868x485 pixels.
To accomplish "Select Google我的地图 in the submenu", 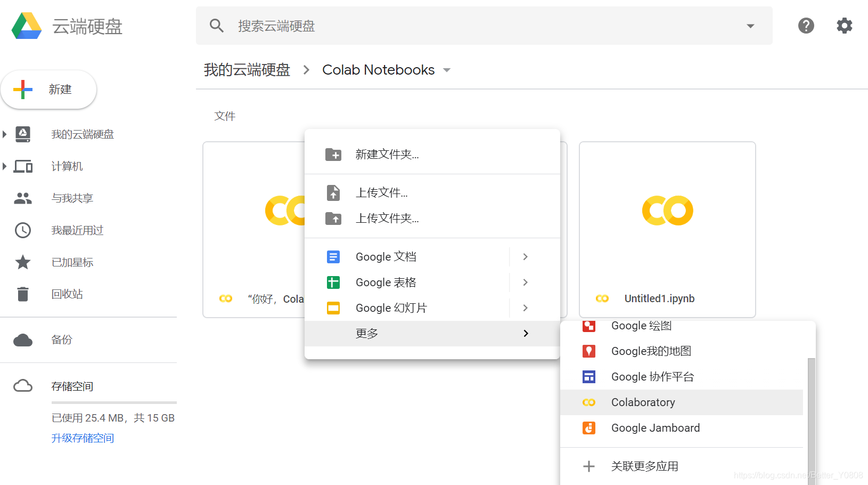I will pyautogui.click(x=682, y=351).
